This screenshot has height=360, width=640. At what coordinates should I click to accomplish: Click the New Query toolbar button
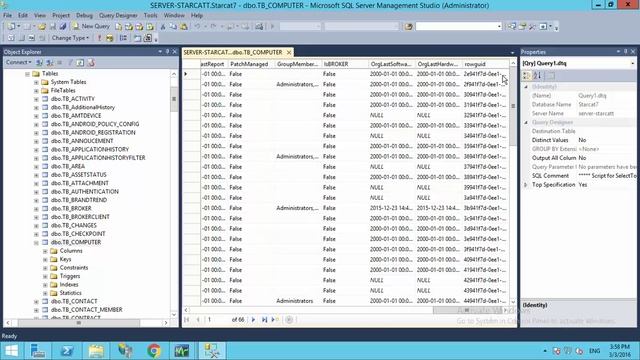(x=91, y=26)
